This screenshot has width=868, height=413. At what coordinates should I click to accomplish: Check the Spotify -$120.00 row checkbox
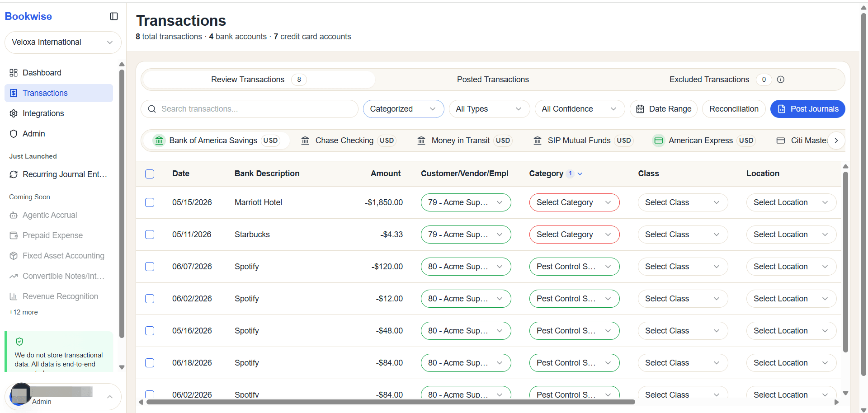(x=150, y=267)
